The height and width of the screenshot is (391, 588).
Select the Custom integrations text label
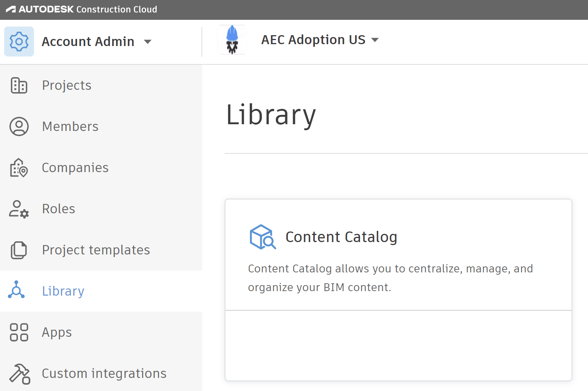(104, 373)
